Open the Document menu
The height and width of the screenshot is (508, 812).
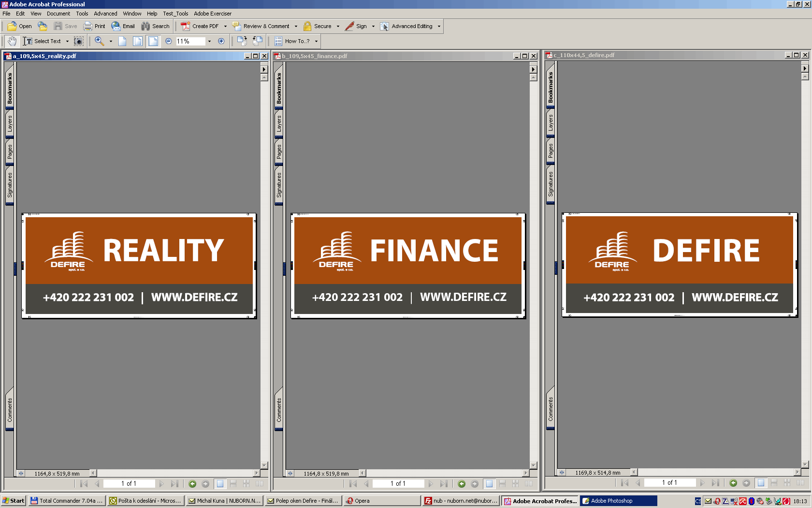tap(58, 14)
